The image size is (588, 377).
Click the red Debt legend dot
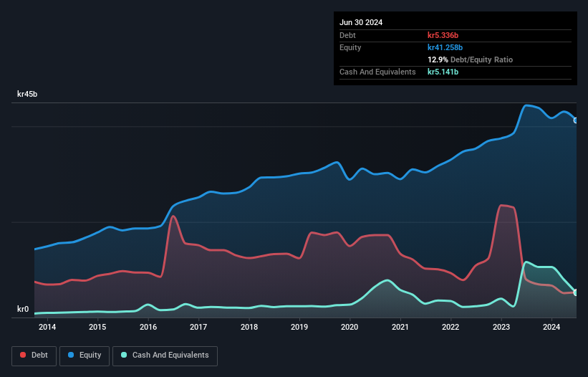(x=23, y=355)
